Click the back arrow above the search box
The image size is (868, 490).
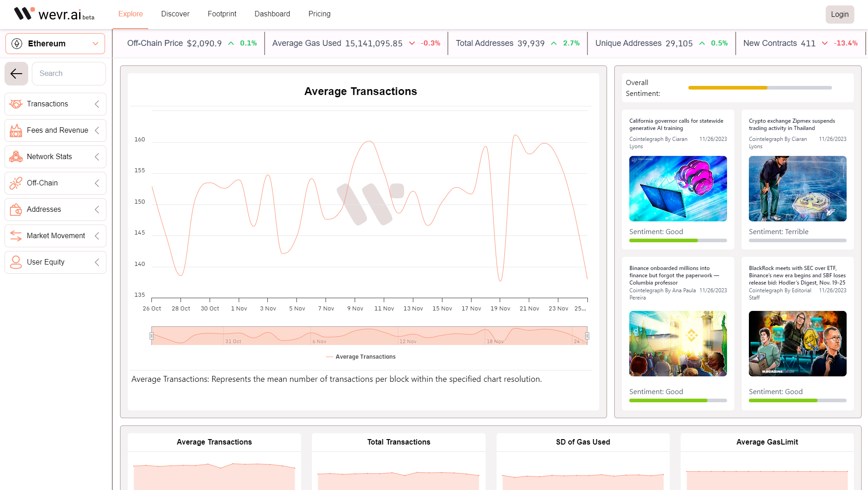point(16,73)
